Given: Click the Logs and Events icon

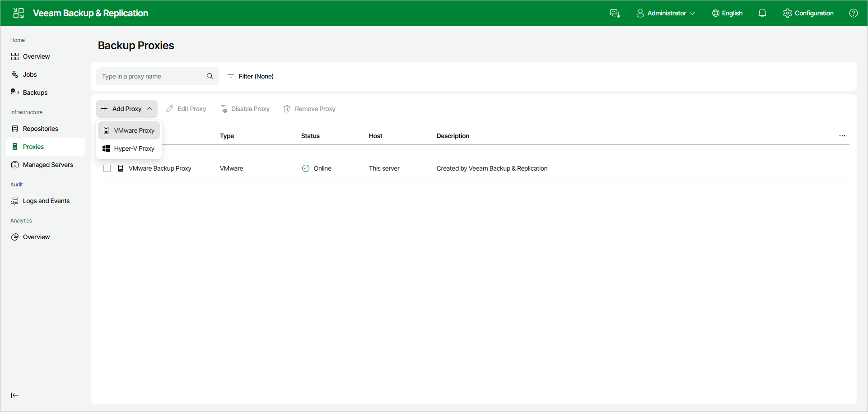Looking at the screenshot, I should [x=15, y=201].
